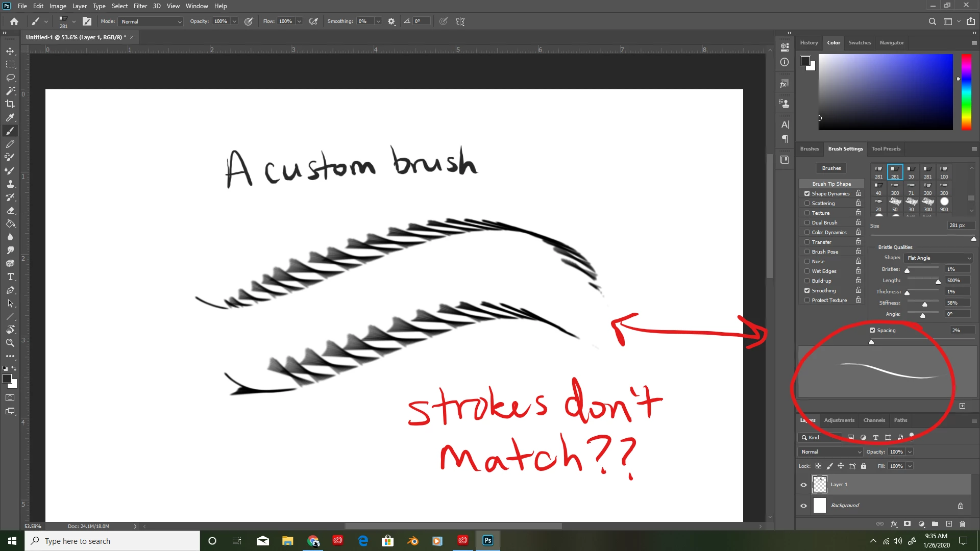Select Brush Tip Shape option
Viewport: 980px width, 551px height.
pyautogui.click(x=831, y=184)
